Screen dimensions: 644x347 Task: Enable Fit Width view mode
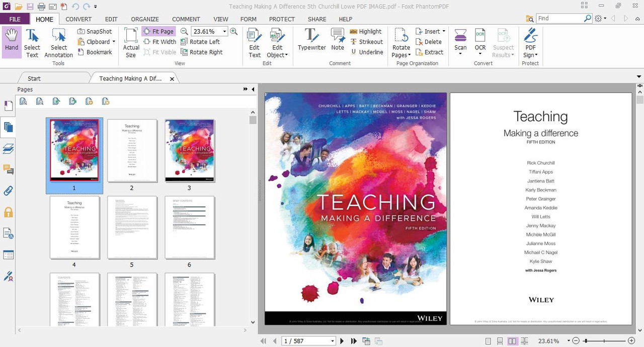159,42
